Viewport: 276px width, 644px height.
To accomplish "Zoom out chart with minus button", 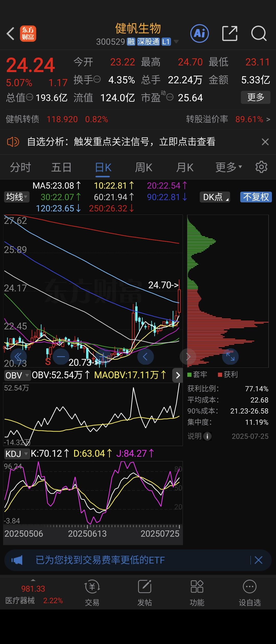I will coord(61,356).
